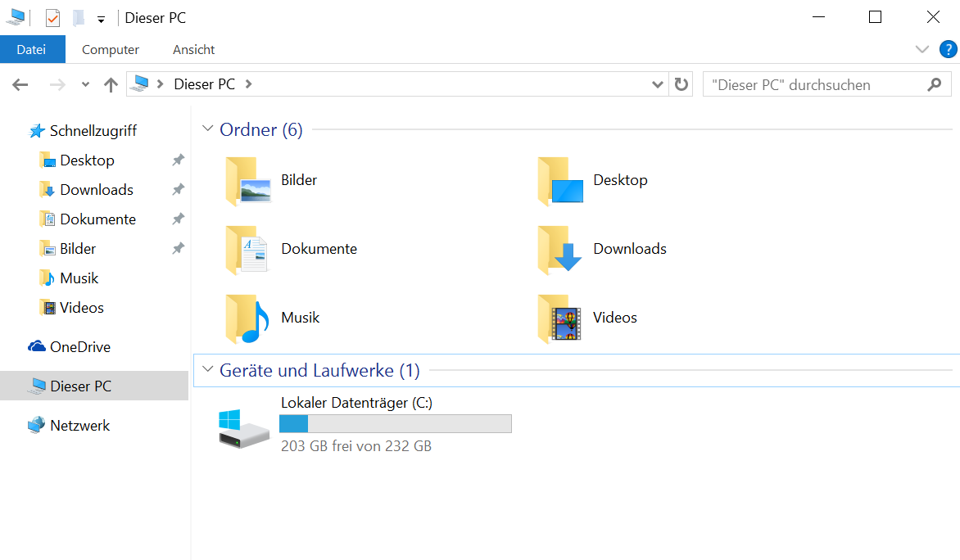The image size is (960, 560).
Task: Select Videos in the navigation pane
Action: 81,307
